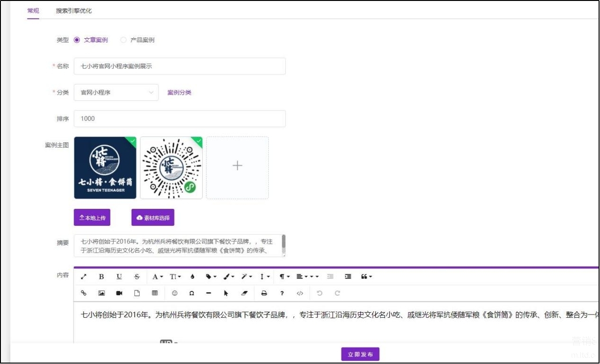Switch to code view in the editor

(x=300, y=293)
